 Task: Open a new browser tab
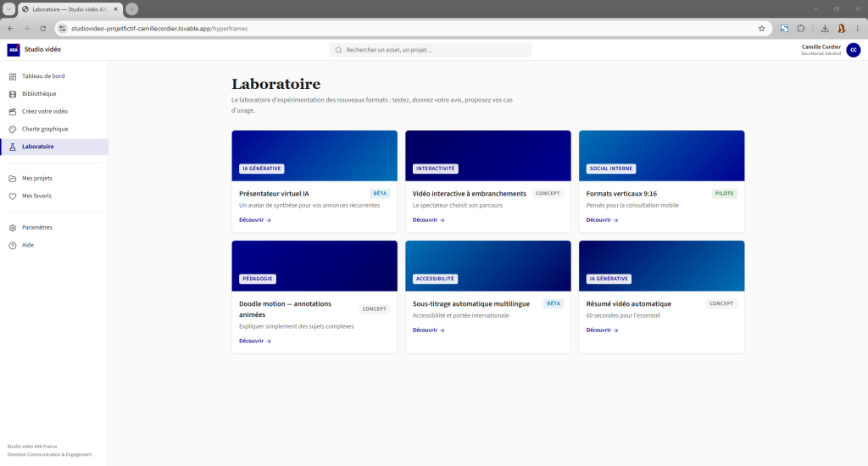click(131, 8)
